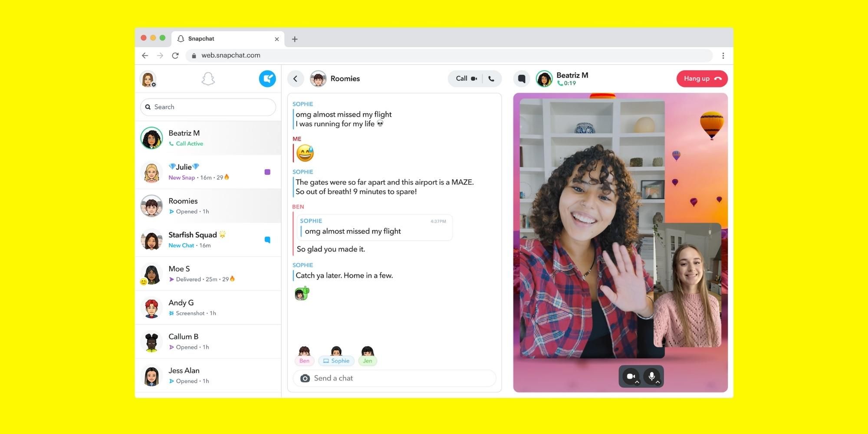Click the Hang up button
The width and height of the screenshot is (868, 434).
[x=702, y=79]
